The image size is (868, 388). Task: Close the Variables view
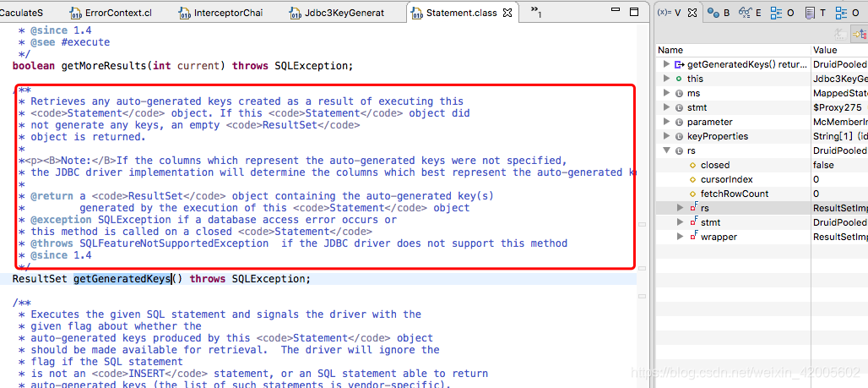pyautogui.click(x=692, y=13)
